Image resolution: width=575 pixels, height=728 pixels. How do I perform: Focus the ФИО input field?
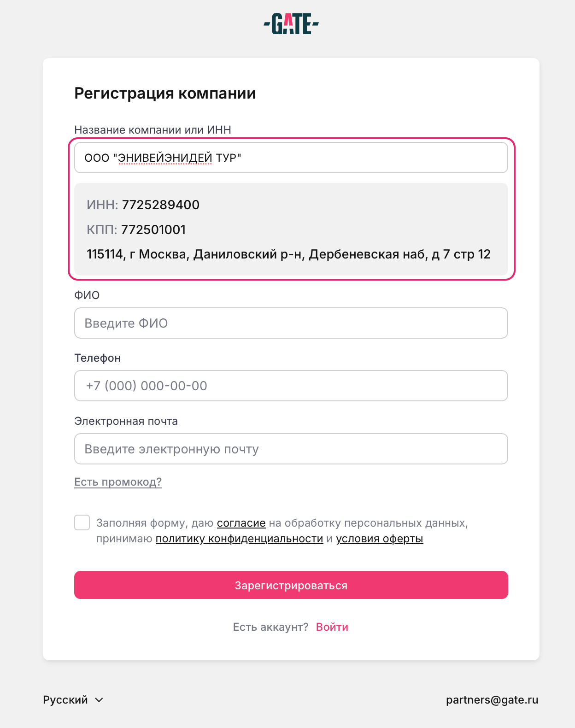click(291, 323)
